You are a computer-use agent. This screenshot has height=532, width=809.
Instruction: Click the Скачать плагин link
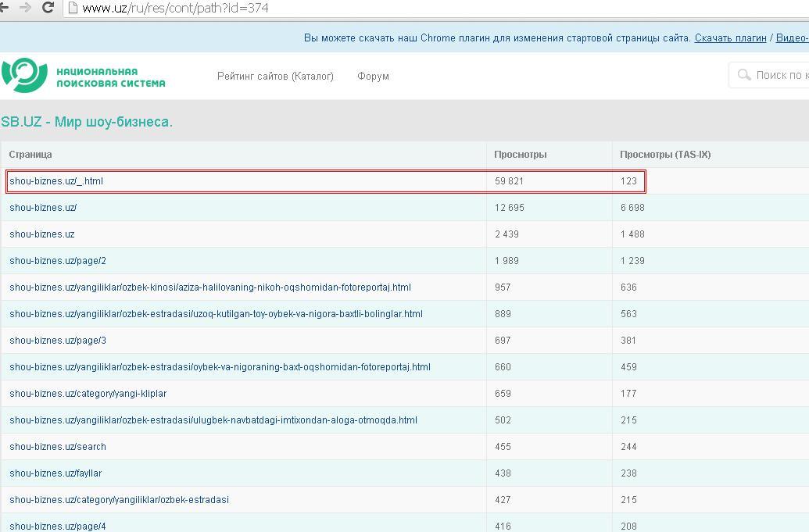pos(730,38)
